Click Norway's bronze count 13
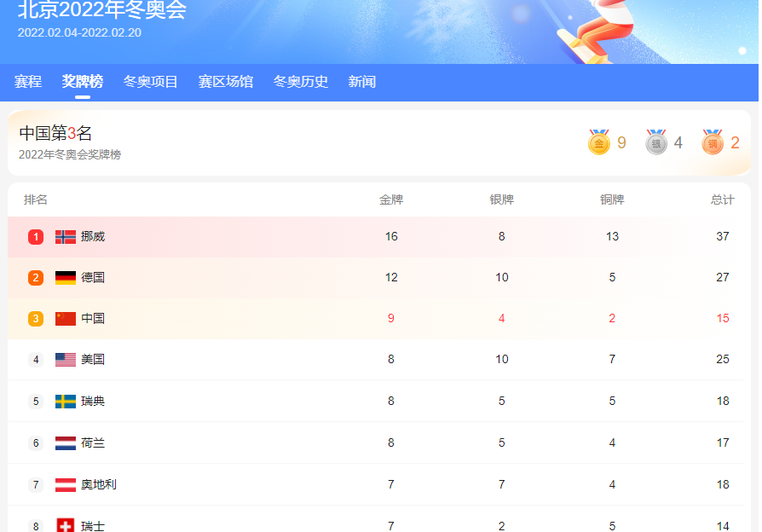Image resolution: width=762 pixels, height=532 pixels. tap(612, 236)
